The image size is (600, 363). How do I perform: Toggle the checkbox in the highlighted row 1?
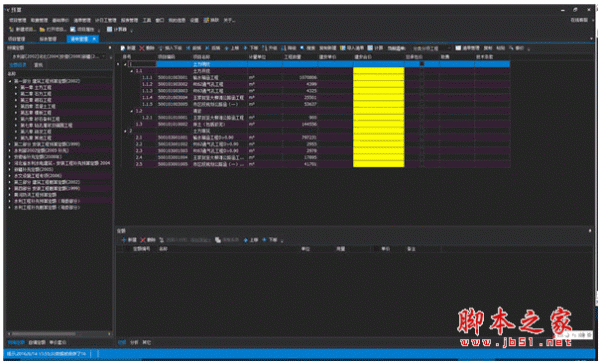click(x=422, y=64)
